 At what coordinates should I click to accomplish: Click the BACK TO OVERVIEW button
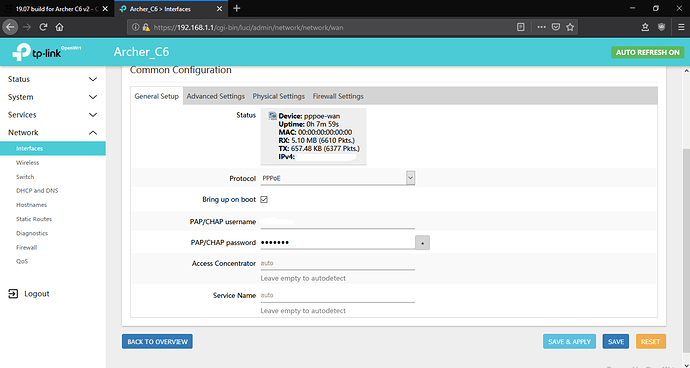(x=158, y=342)
